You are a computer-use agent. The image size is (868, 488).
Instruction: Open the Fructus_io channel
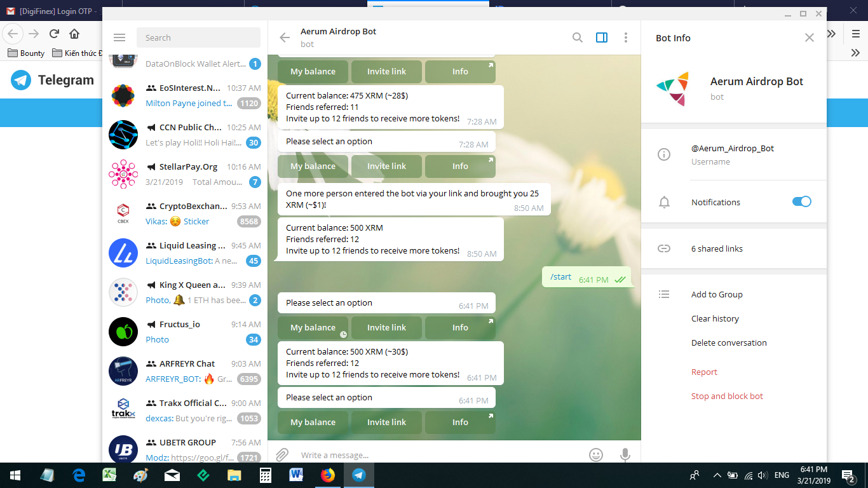click(x=184, y=332)
